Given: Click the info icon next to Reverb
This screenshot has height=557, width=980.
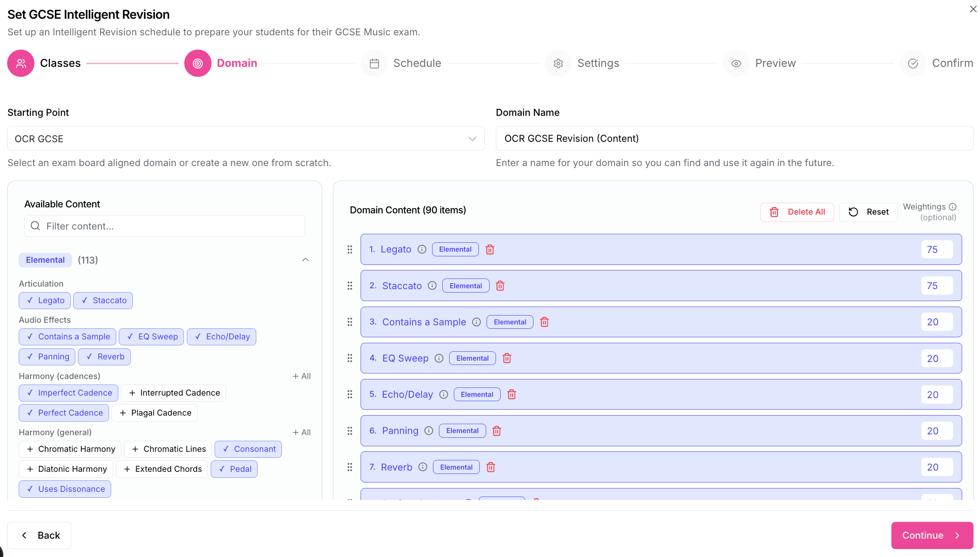Looking at the screenshot, I should [423, 467].
